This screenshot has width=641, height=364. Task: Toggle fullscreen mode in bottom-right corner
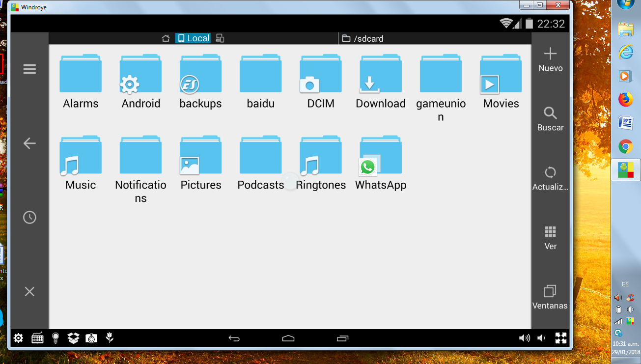pos(560,338)
